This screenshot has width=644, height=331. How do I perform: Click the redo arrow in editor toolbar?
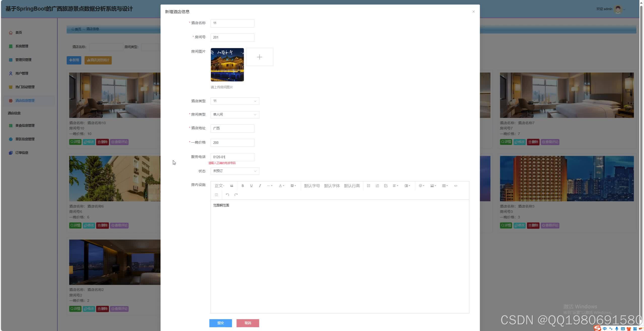click(x=236, y=195)
